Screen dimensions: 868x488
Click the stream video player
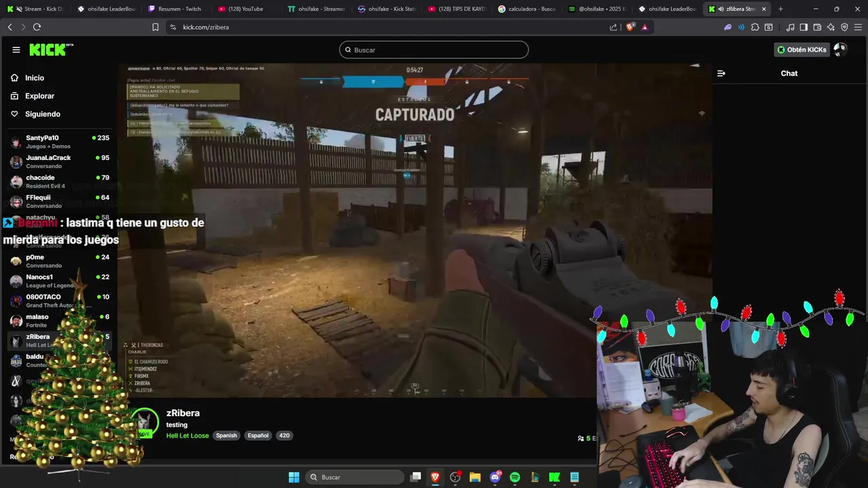click(x=415, y=230)
